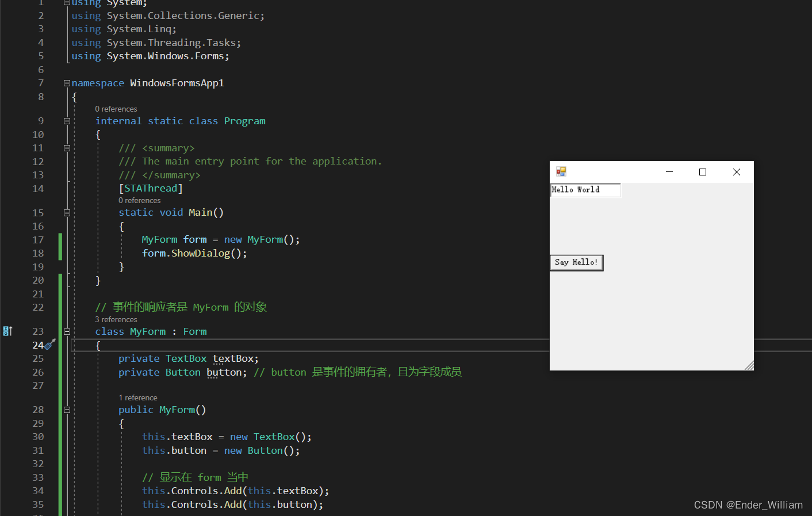Screen dimensions: 812x516
Task: Collapse the using directives section
Action: (x=67, y=3)
